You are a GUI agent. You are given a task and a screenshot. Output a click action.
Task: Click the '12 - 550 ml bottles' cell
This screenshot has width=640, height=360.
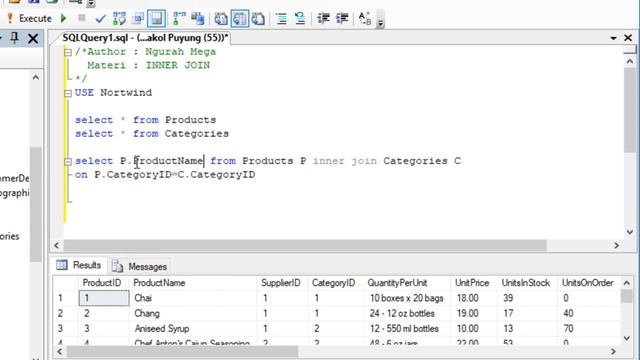(x=407, y=329)
